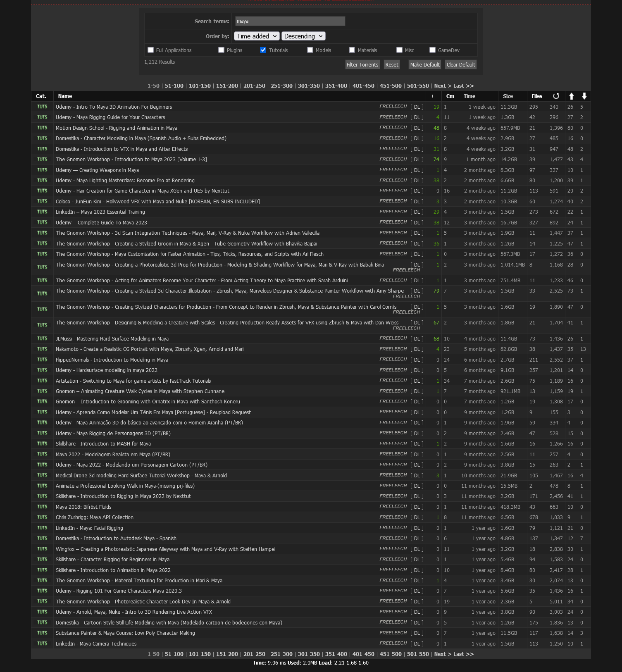Click TUTS icon for Rigging 101 Game Characters

coord(42,591)
